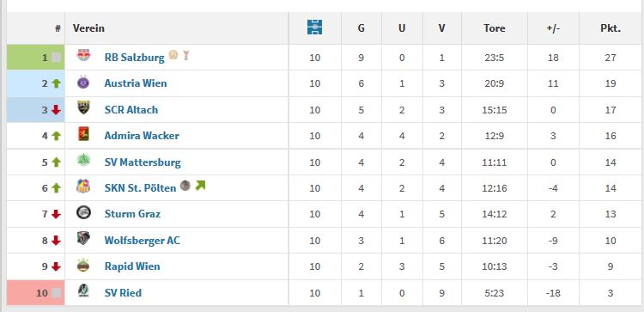
Task: Sort table by Pkt. column
Action: (x=611, y=28)
